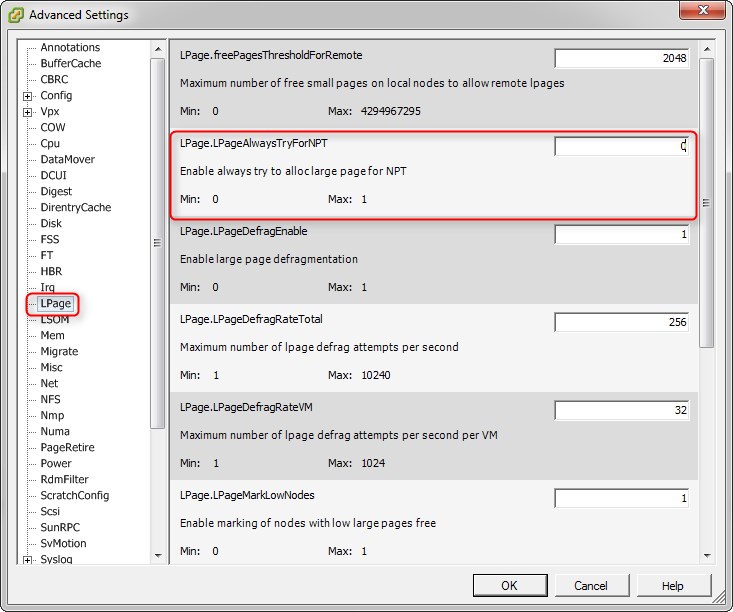Select the Annotations tree item
733x612 pixels.
click(x=69, y=48)
